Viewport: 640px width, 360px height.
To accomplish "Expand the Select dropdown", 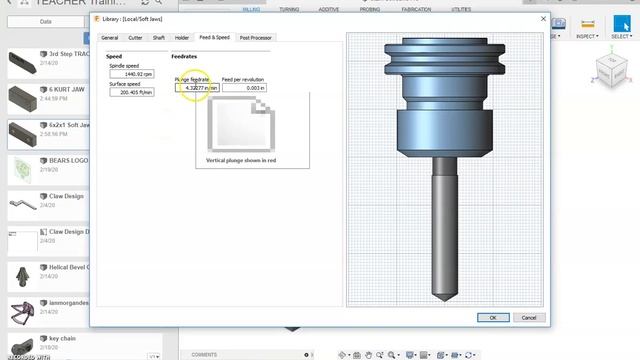I will coord(622,36).
